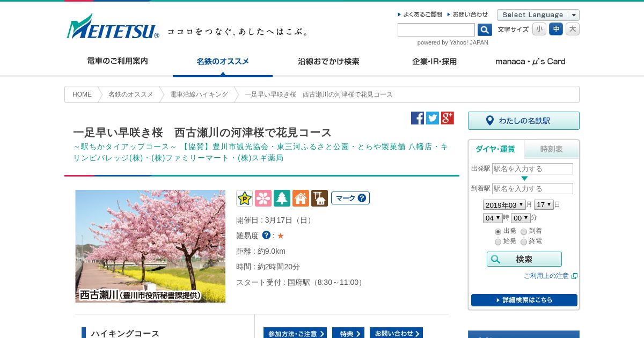
Task: Focus the 到着駅 station input
Action: tap(532, 188)
